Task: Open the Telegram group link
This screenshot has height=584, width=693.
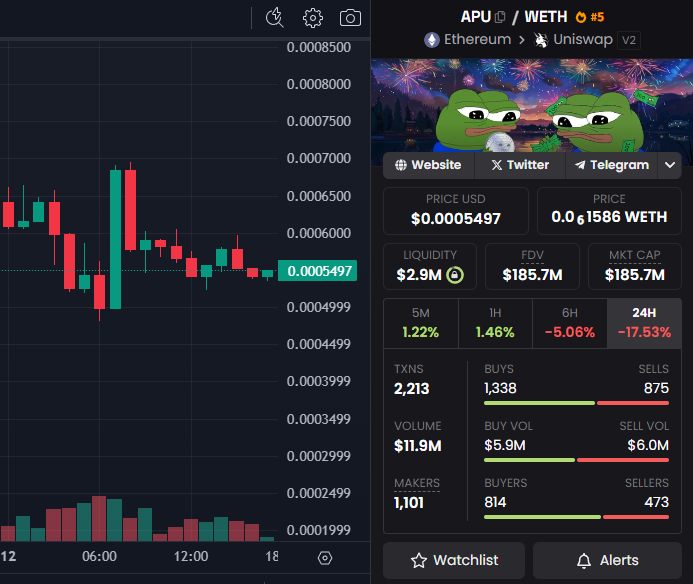Action: (x=611, y=165)
